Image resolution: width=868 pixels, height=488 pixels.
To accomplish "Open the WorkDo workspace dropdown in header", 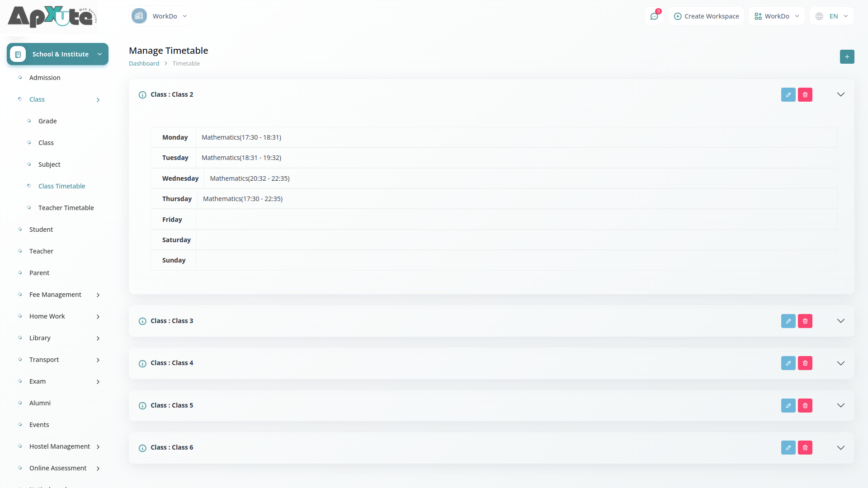I will (x=777, y=16).
